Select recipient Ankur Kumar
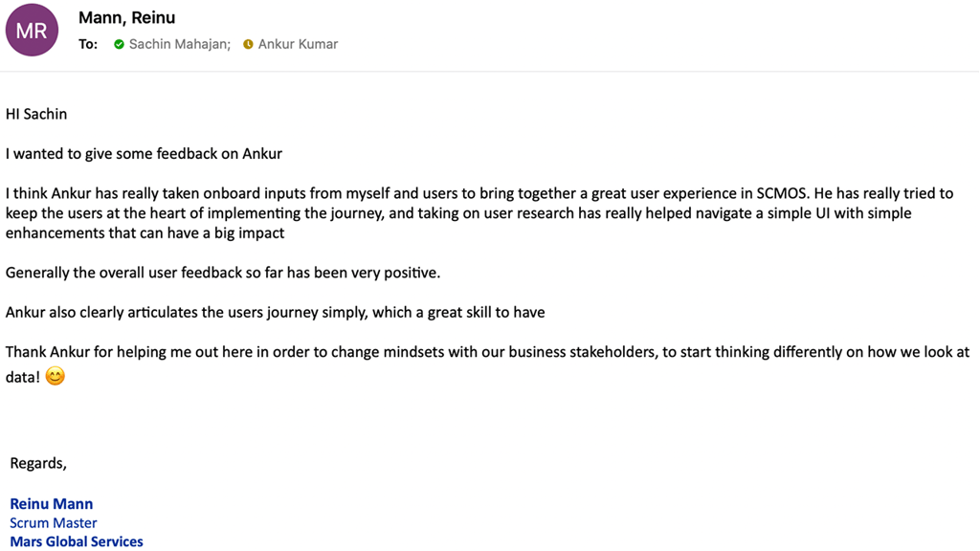This screenshot has height=551, width=980. point(298,44)
